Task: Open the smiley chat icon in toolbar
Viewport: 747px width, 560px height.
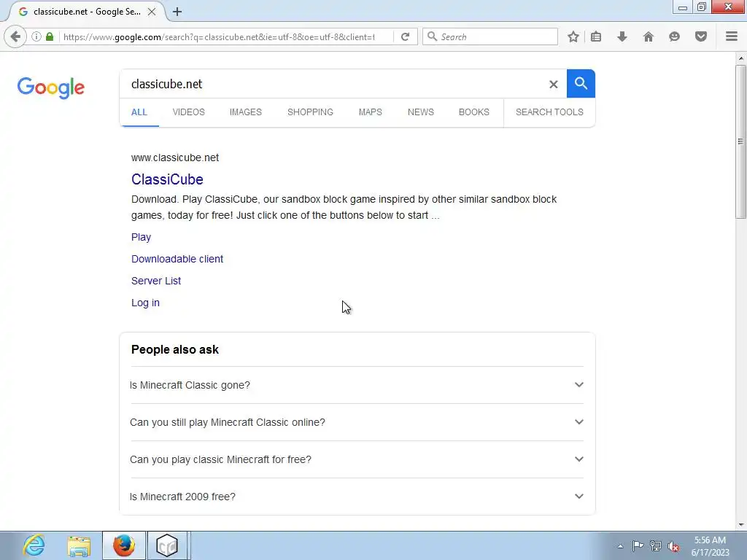Action: tap(674, 36)
